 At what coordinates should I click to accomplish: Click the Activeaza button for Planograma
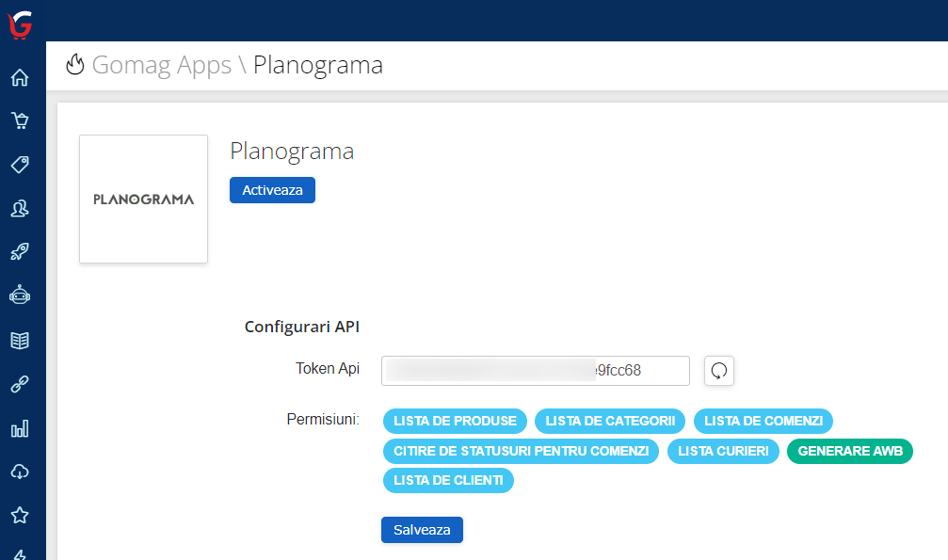(272, 190)
